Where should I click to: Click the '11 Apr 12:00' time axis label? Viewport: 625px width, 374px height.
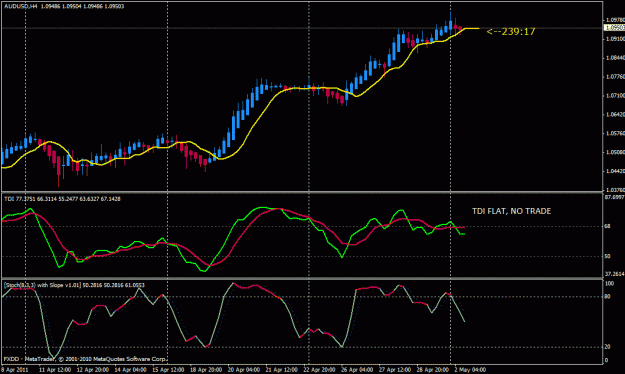pyautogui.click(x=55, y=370)
